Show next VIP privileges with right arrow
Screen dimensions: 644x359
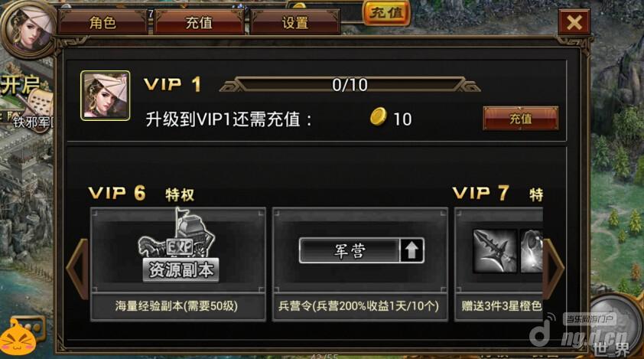(554, 269)
